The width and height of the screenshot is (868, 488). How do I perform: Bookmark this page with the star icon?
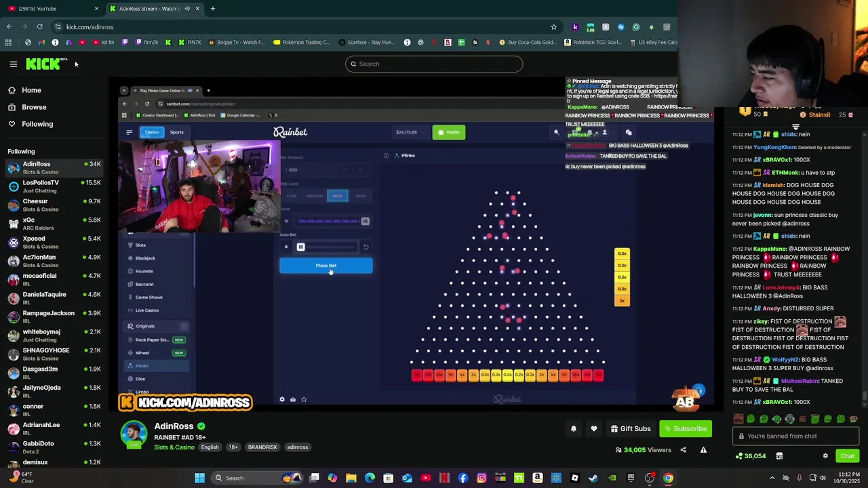pos(554,27)
